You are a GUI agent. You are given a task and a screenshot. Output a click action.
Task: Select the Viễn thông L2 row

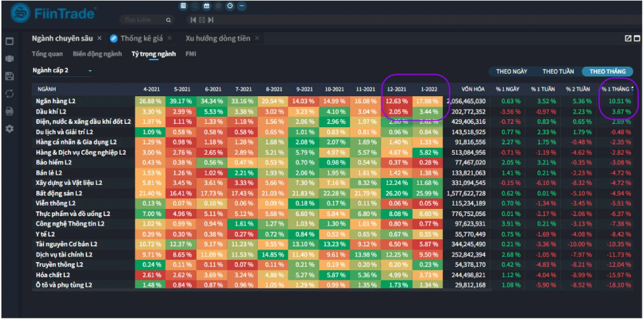click(333, 203)
